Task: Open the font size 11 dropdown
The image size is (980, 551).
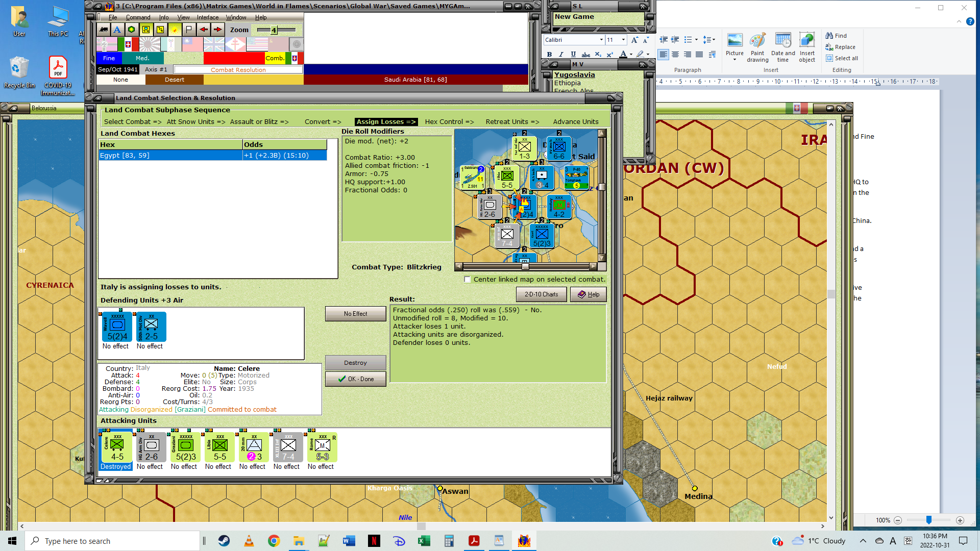Action: [623, 40]
